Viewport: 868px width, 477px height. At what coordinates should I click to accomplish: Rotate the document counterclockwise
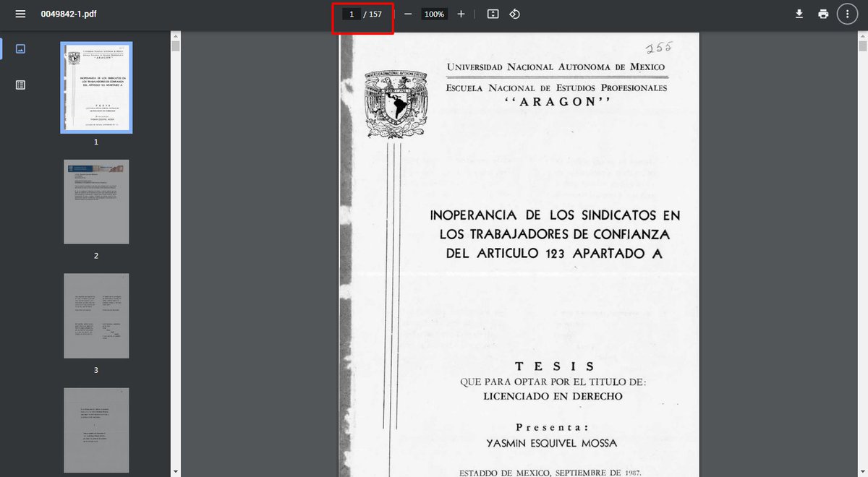pyautogui.click(x=514, y=14)
